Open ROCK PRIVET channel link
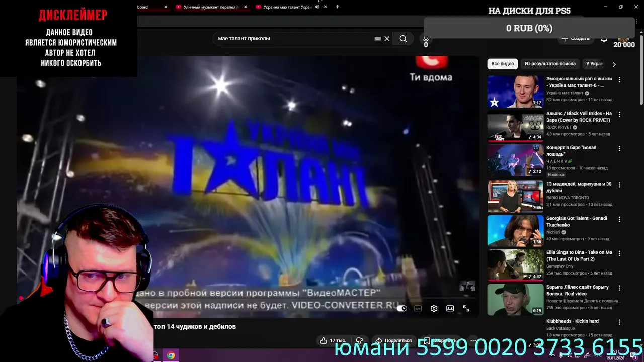 pyautogui.click(x=558, y=127)
